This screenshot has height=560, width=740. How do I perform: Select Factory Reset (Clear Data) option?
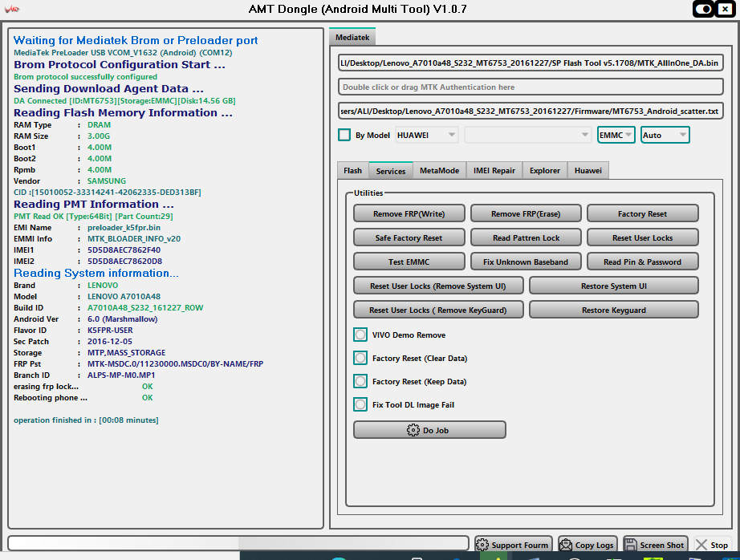point(360,358)
